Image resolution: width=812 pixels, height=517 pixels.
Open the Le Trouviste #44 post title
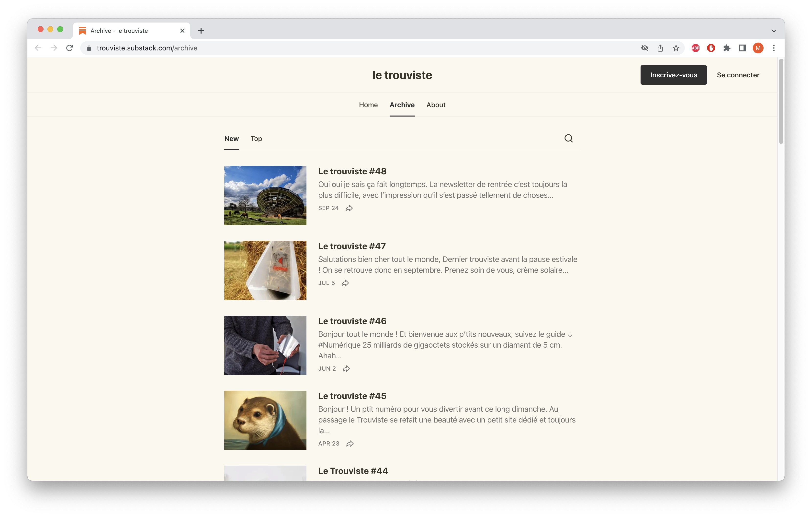tap(353, 471)
